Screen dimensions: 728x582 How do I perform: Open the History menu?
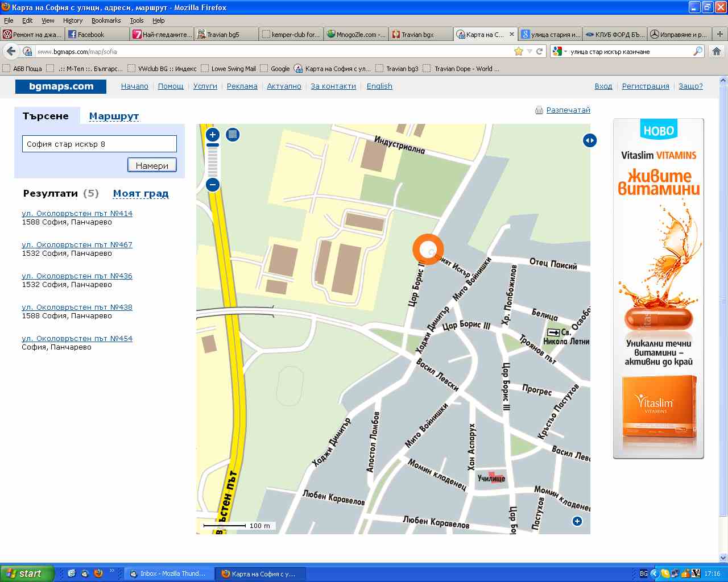tap(73, 20)
